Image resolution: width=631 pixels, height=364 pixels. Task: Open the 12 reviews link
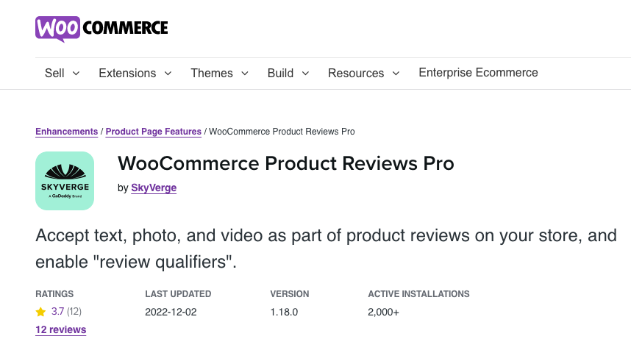coord(61,330)
